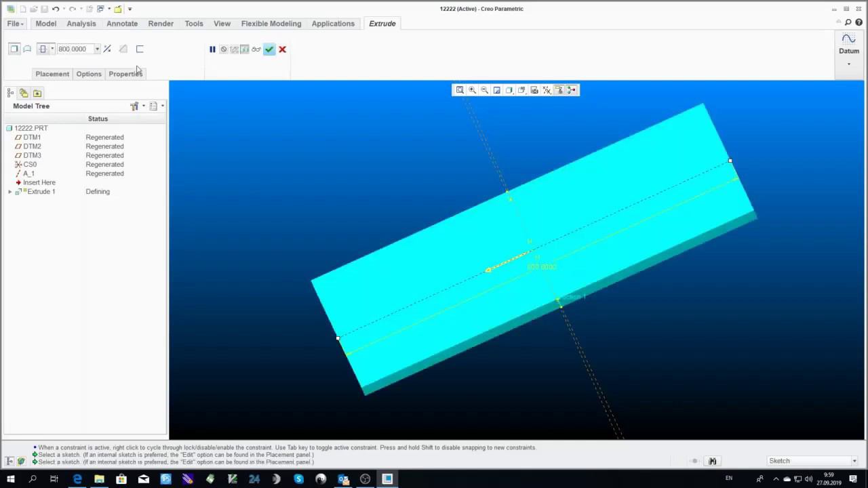Select Extrude as solid option
868x488 pixels.
(14, 49)
